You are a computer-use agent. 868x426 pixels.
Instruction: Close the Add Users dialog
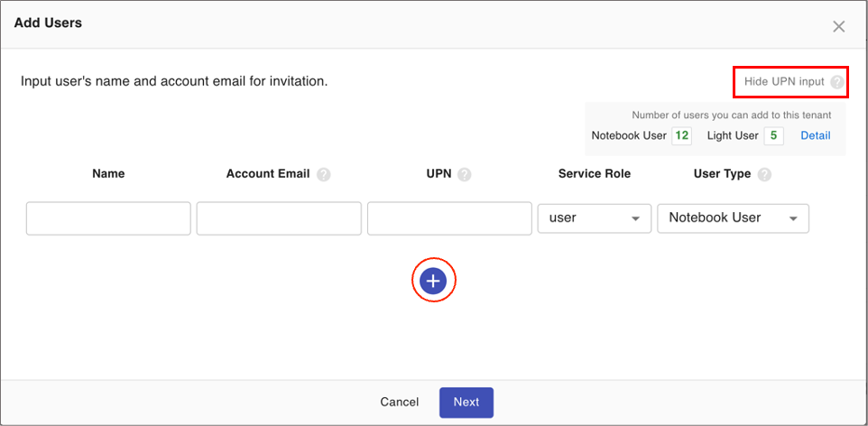click(x=838, y=26)
